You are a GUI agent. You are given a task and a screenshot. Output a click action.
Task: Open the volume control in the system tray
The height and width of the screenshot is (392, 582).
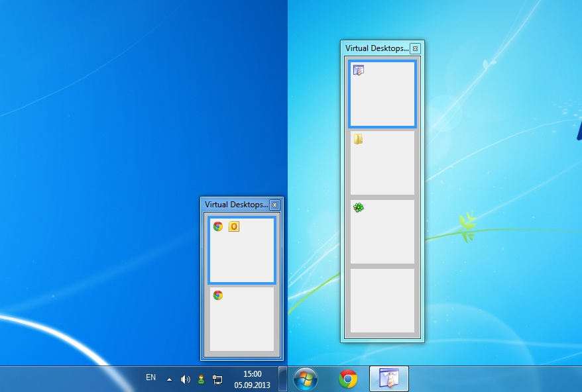[x=185, y=379]
